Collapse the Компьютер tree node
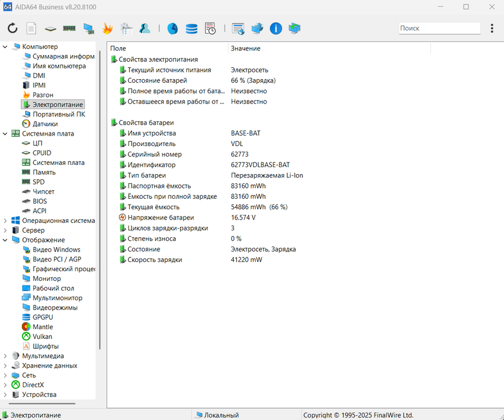The image size is (504, 420). pyautogui.click(x=5, y=47)
